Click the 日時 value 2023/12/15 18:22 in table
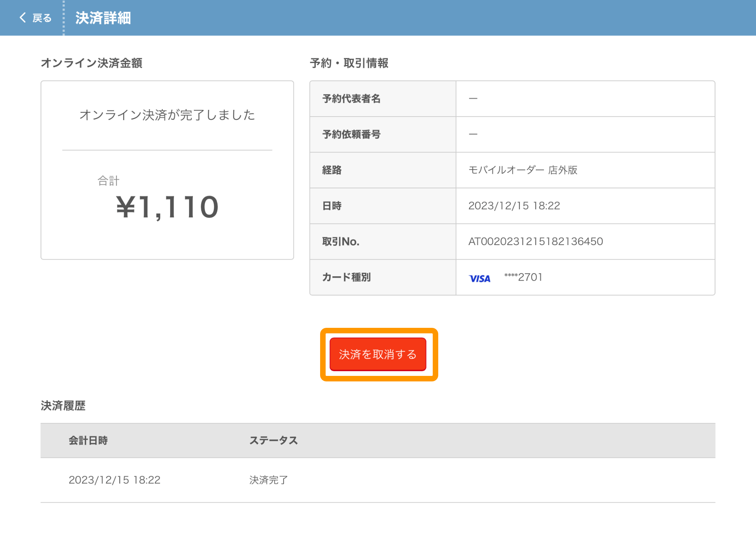 514,206
